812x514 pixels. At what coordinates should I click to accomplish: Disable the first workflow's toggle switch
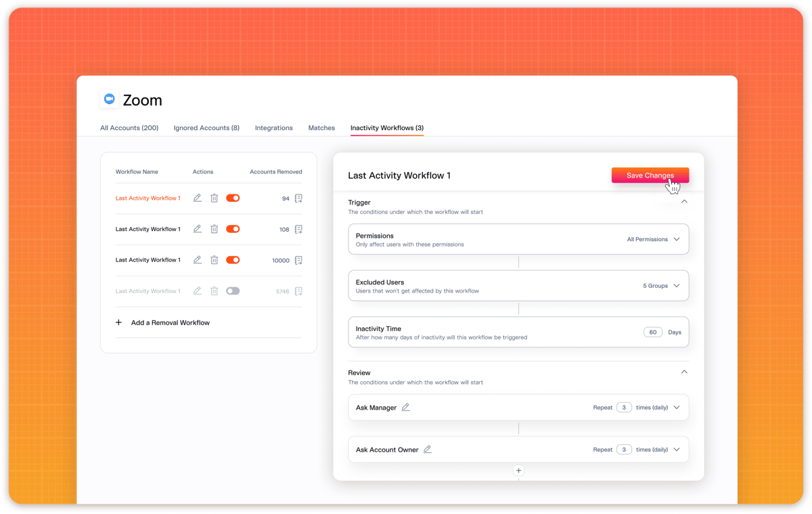point(233,198)
